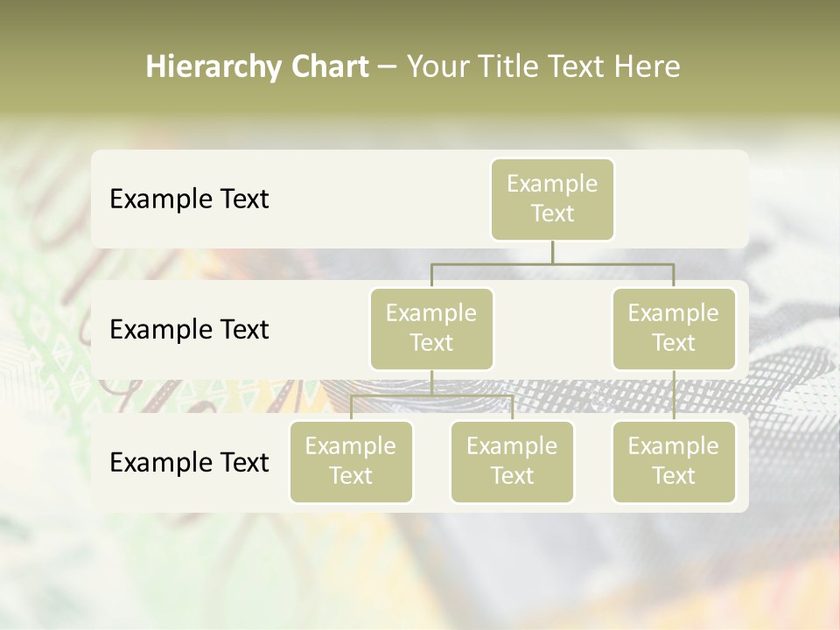This screenshot has width=840, height=630.
Task: Select the right second-level Example Text box
Action: point(674,328)
